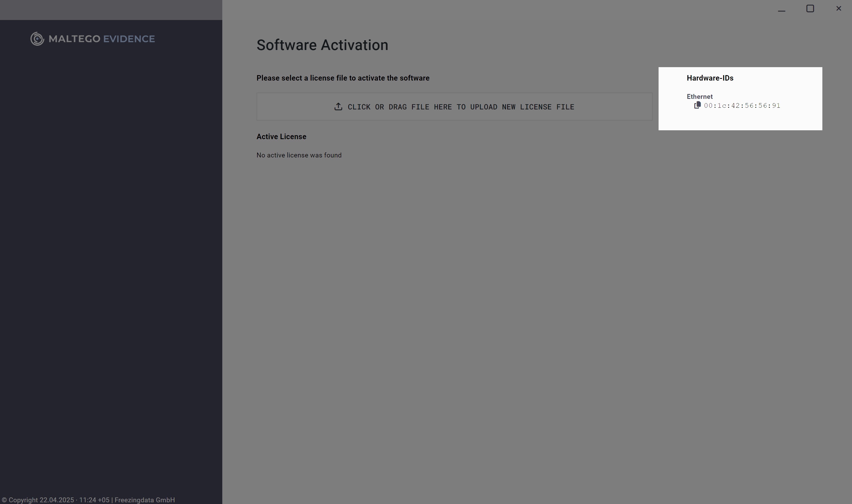This screenshot has height=504, width=852.
Task: Click the copyright date and time in the footer
Action: (74, 500)
